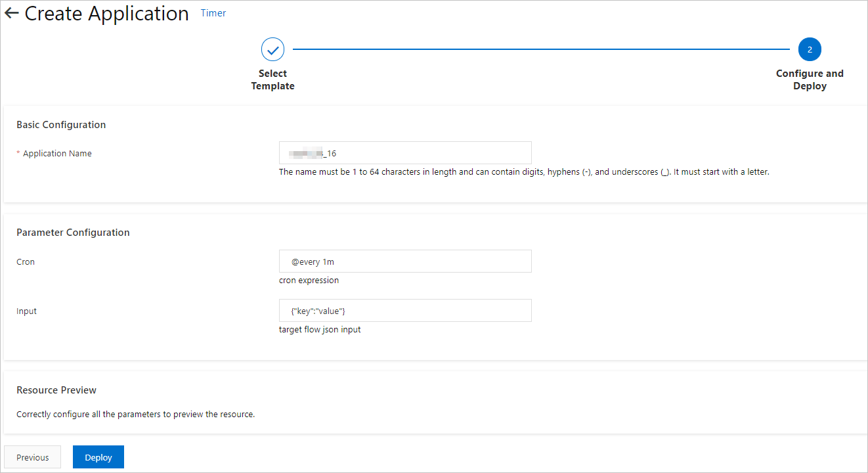Click the Input field with JSON value
This screenshot has width=868, height=473.
[x=405, y=310]
